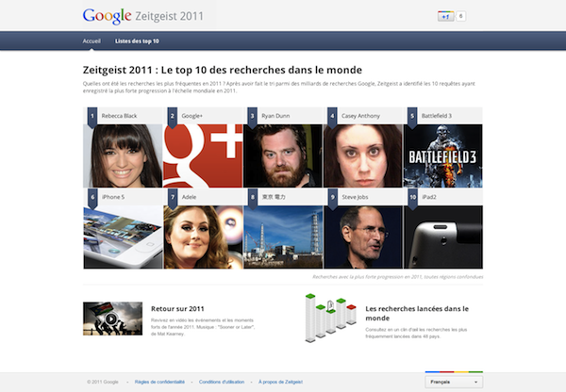Click the Google +1 button
Viewport: 566px width, 392px height.
click(x=446, y=16)
